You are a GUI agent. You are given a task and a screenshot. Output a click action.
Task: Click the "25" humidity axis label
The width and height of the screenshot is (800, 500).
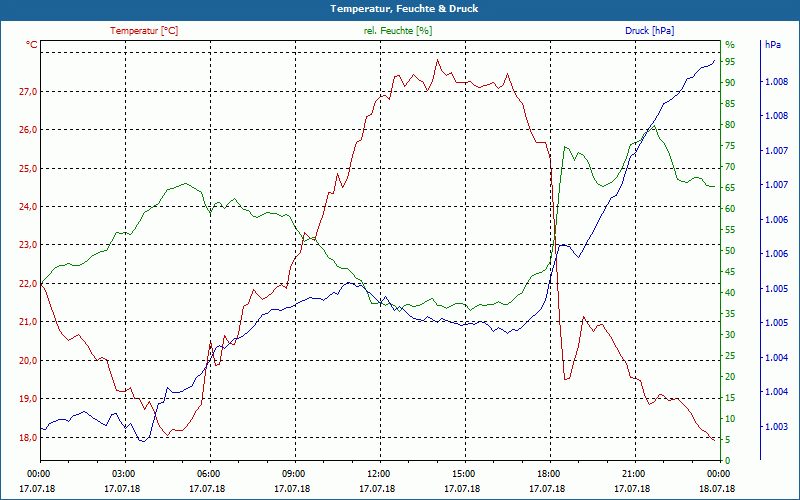coord(730,356)
